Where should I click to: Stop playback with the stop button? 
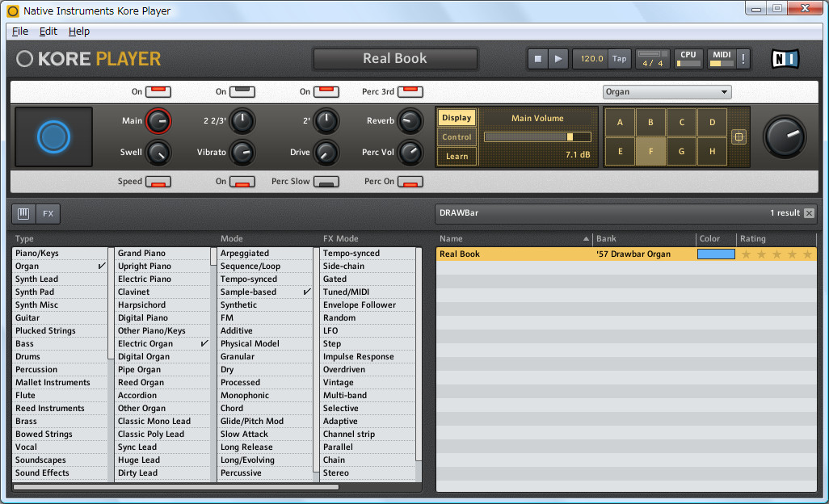click(537, 59)
